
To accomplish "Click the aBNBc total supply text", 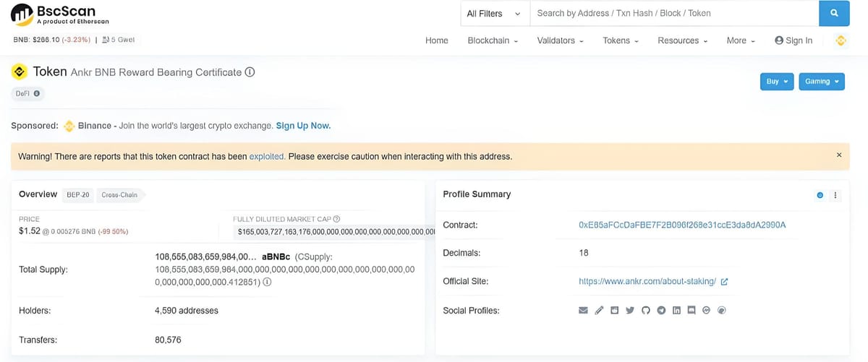I will pyautogui.click(x=276, y=257).
